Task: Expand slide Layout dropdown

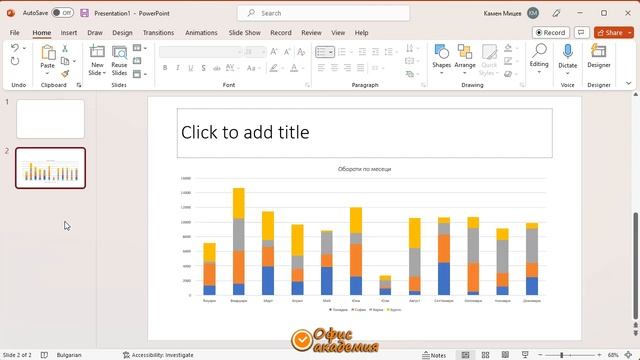Action: coord(140,48)
